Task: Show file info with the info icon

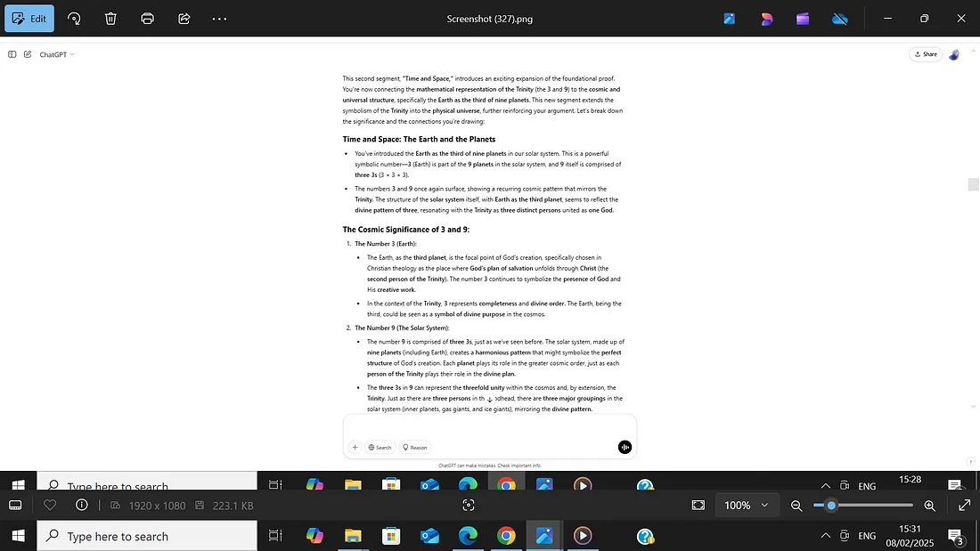Action: pos(82,505)
